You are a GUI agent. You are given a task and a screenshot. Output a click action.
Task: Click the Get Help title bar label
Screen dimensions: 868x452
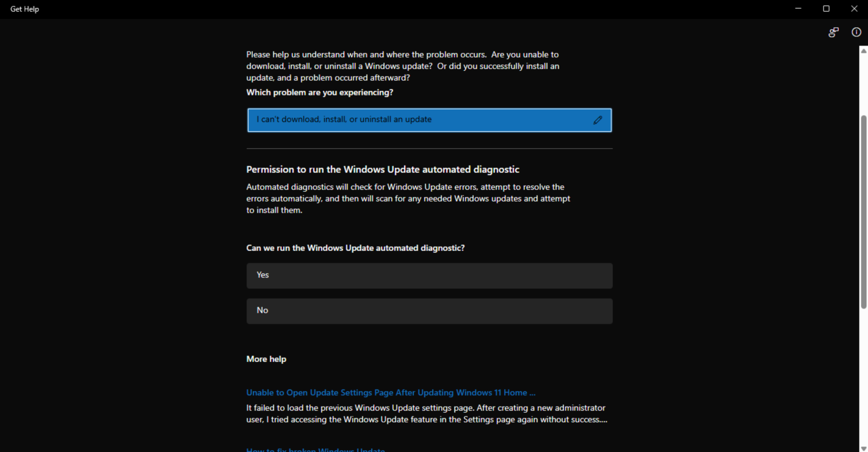(24, 8)
